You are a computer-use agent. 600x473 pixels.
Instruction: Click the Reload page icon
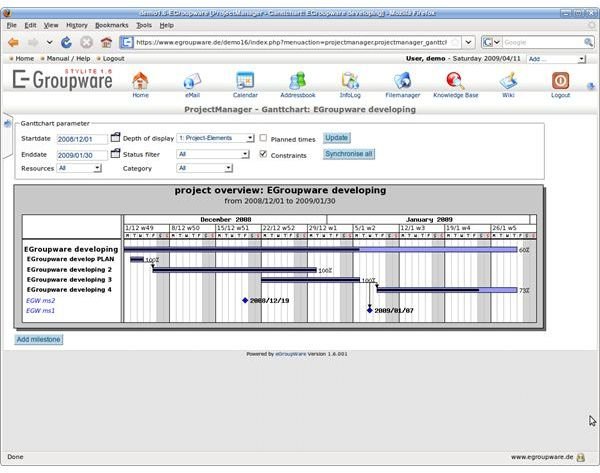click(x=66, y=42)
